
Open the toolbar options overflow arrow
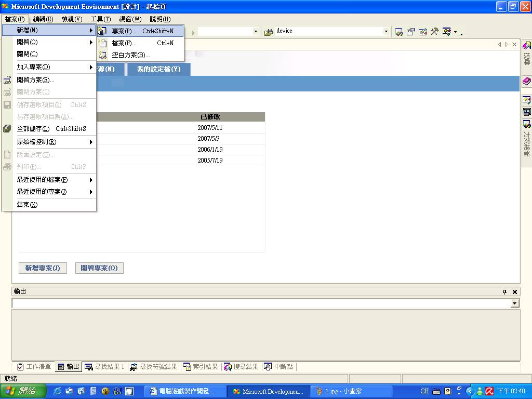(x=461, y=33)
